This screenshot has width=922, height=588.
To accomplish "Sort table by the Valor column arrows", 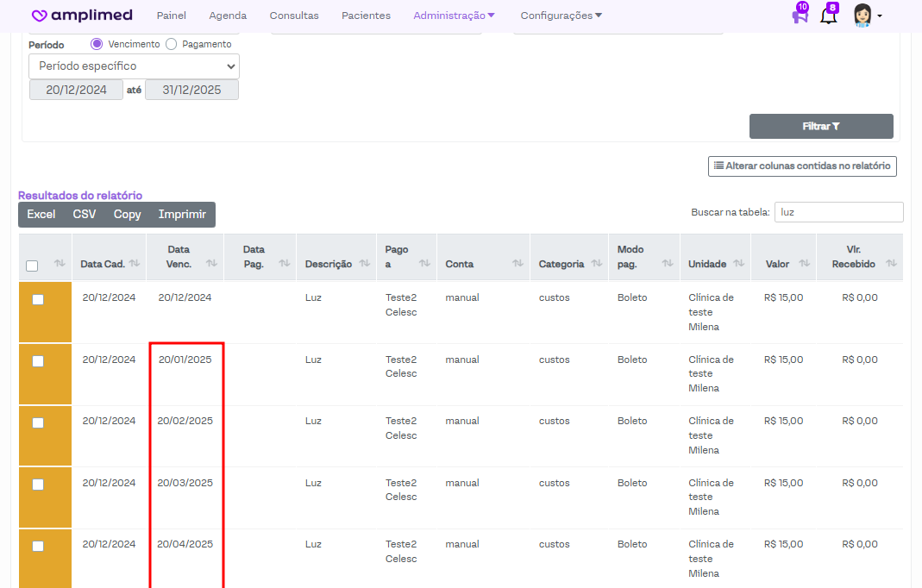I will click(x=804, y=264).
